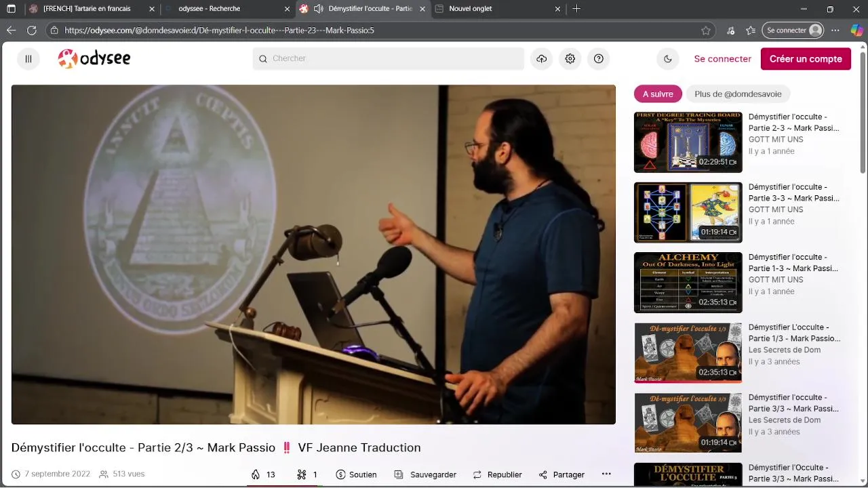868x488 pixels.
Task: Open the Tree of Life video thumbnail 01:19:14
Action: pyautogui.click(x=688, y=212)
